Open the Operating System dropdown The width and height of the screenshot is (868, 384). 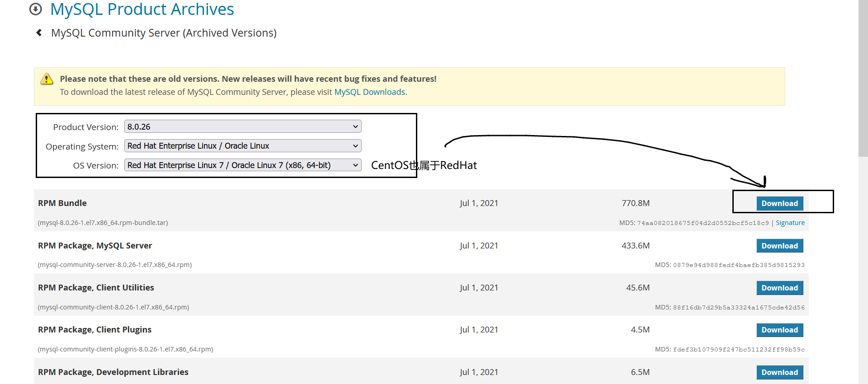(x=243, y=146)
